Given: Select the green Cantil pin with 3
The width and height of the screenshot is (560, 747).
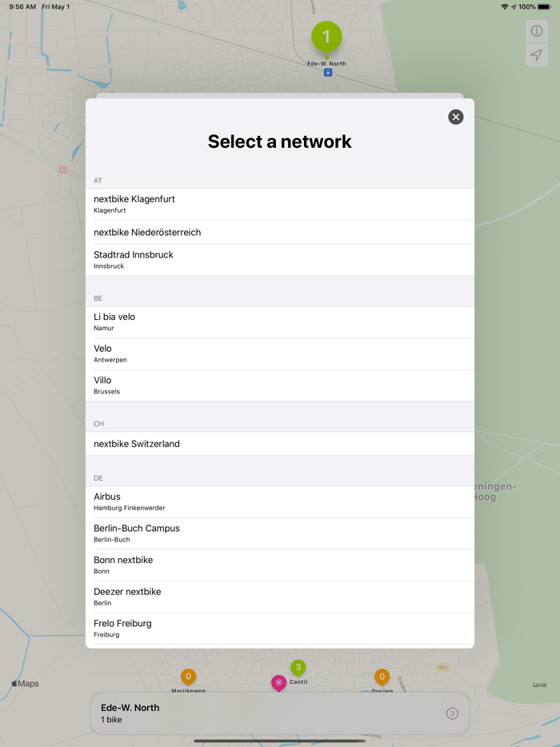Looking at the screenshot, I should pyautogui.click(x=298, y=668).
